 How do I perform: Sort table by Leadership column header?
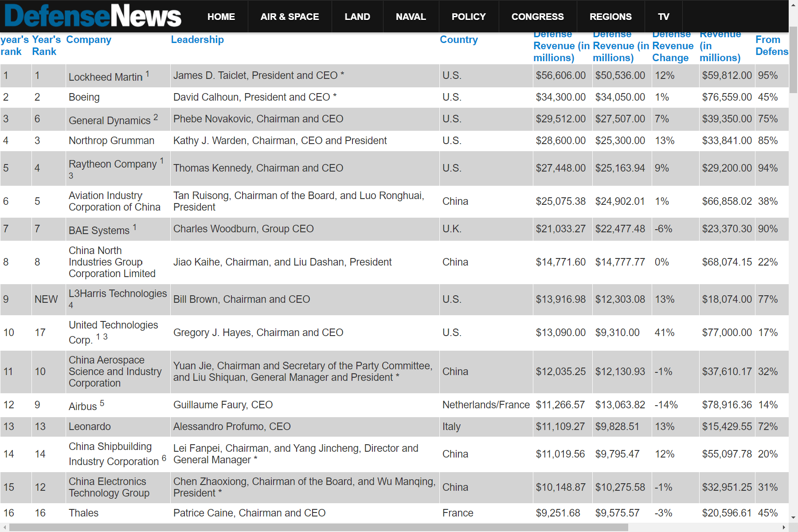click(x=197, y=39)
